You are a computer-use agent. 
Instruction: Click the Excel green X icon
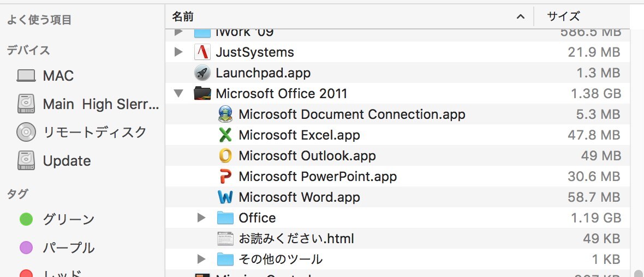(225, 135)
